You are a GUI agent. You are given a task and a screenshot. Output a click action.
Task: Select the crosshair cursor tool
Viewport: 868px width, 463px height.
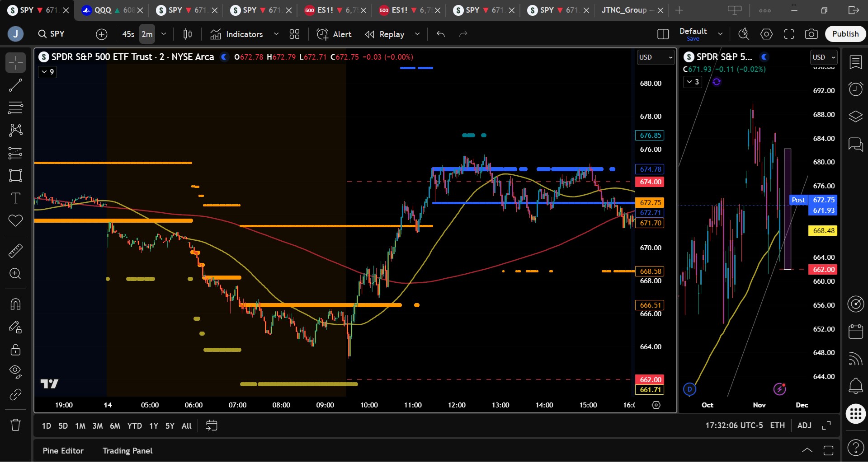[15, 63]
